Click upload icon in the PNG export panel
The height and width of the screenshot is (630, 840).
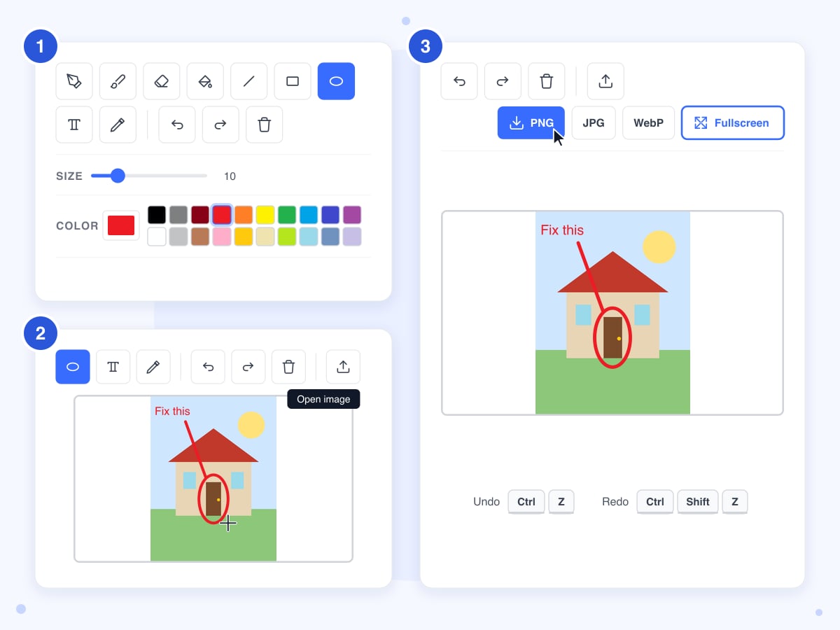605,81
